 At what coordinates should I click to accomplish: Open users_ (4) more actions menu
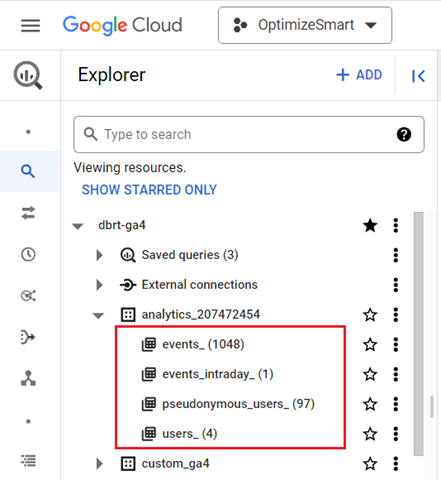click(x=396, y=434)
